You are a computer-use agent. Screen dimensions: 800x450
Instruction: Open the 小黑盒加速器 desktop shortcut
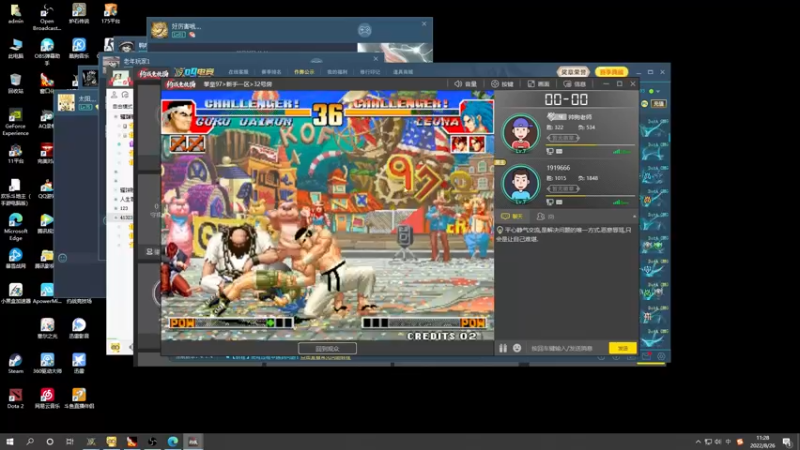[x=15, y=293]
